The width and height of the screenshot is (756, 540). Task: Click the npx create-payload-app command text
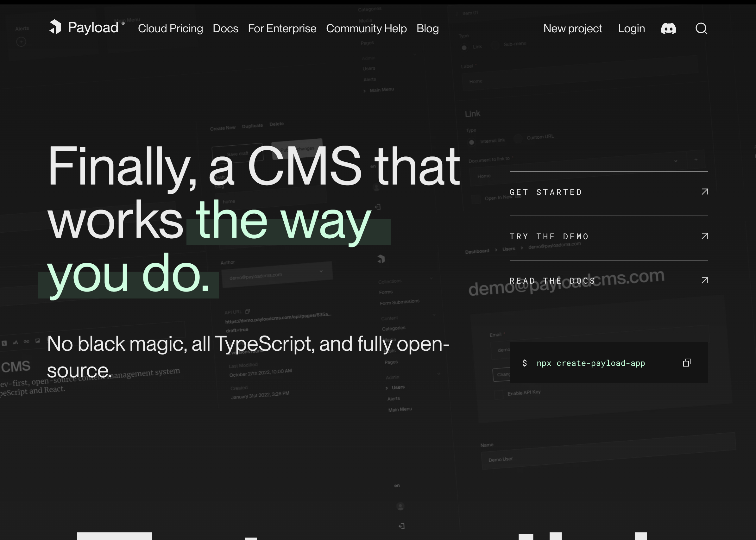[591, 363]
